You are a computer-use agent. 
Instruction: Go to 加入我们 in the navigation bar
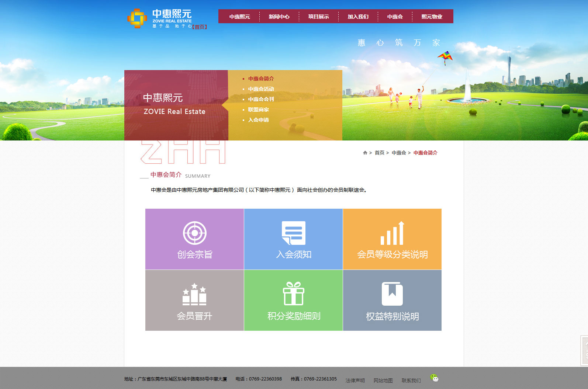point(358,17)
